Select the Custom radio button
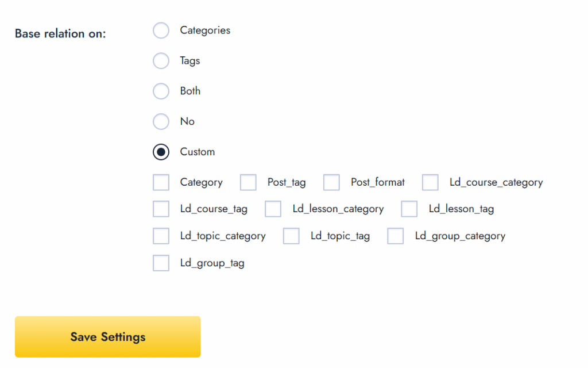This screenshot has height=368, width=588. tap(161, 152)
